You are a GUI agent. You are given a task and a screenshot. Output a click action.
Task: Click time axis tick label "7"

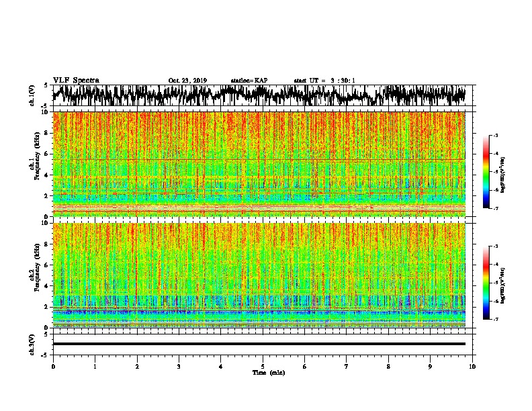(x=347, y=367)
